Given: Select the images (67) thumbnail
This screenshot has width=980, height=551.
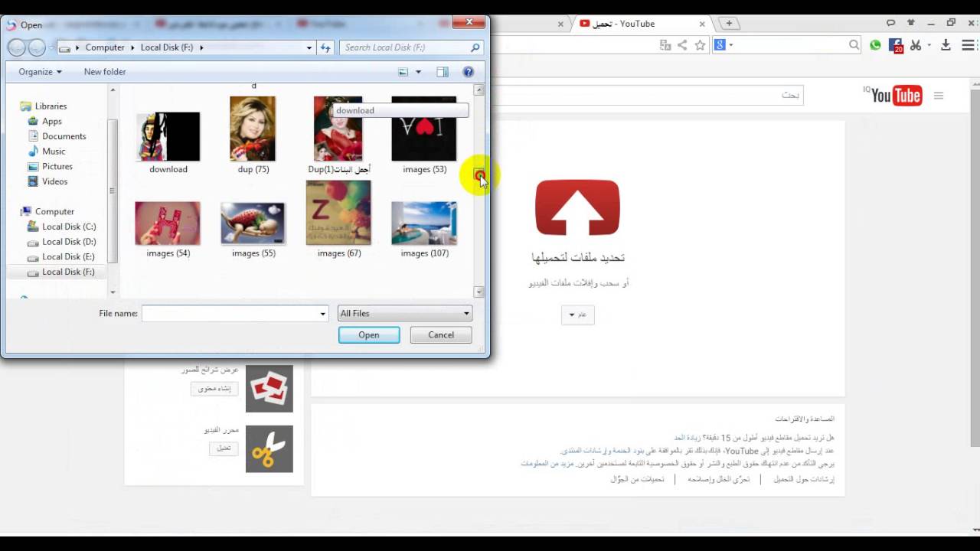Looking at the screenshot, I should [338, 212].
